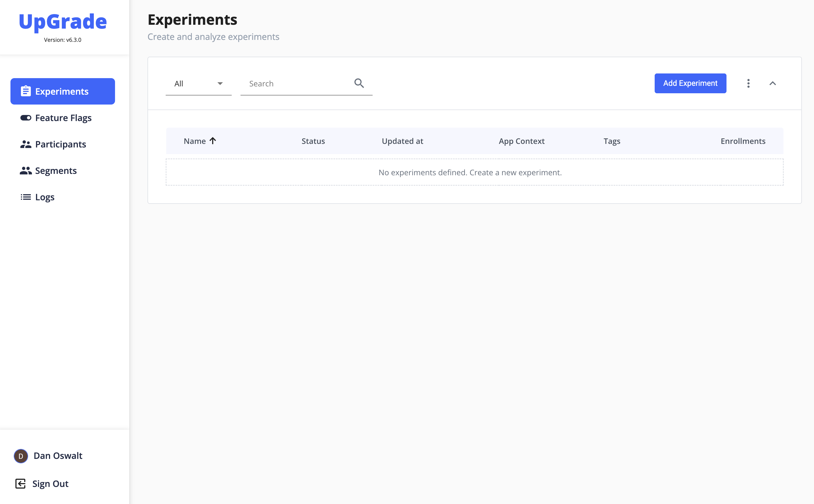Toggle Name column sort arrow
Viewport: 814px width, 504px height.
(x=213, y=141)
